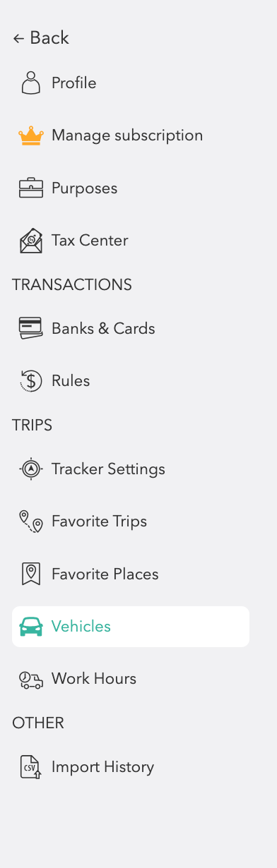Viewport: 277px width, 868px height.
Task: Click the Work Hours clock-truck icon
Action: point(30,679)
